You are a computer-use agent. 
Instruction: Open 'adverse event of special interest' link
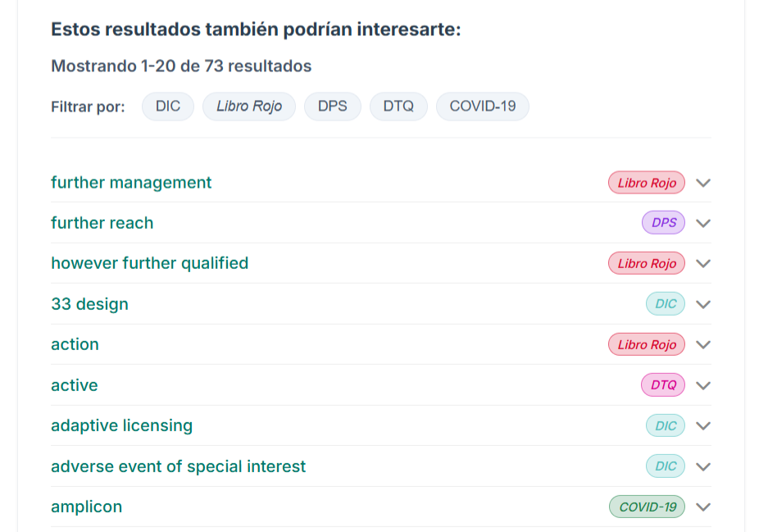click(178, 466)
